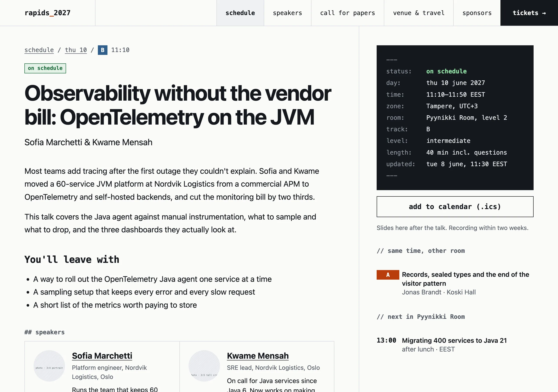This screenshot has width=558, height=392.
Task: Click the 11:10 breadcrumb time
Action: coord(120,50)
